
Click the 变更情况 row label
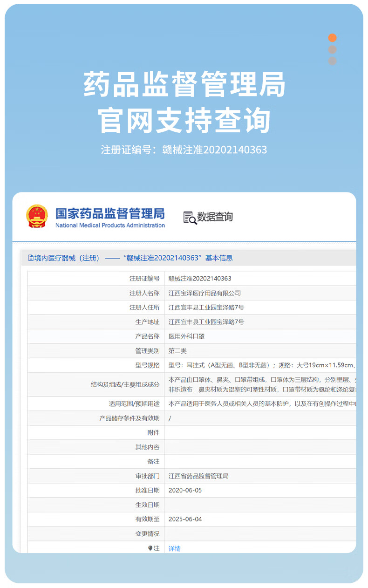(147, 534)
